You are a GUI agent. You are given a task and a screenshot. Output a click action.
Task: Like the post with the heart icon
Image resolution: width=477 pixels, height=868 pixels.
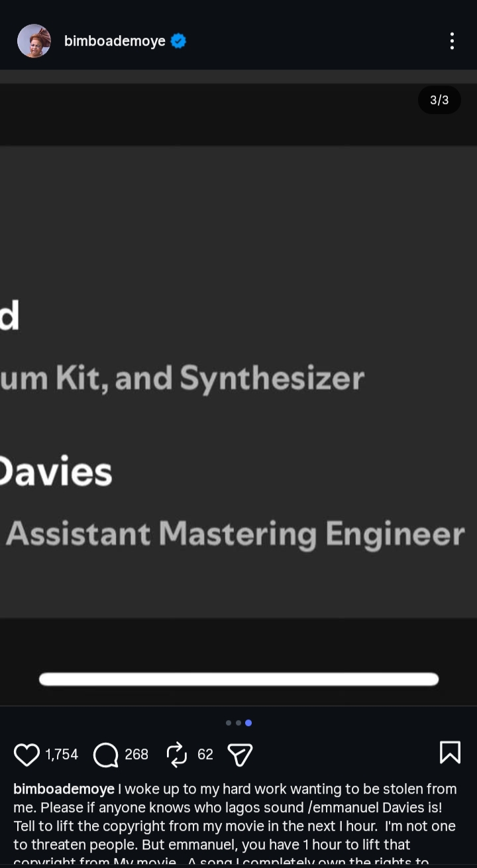pos(27,755)
